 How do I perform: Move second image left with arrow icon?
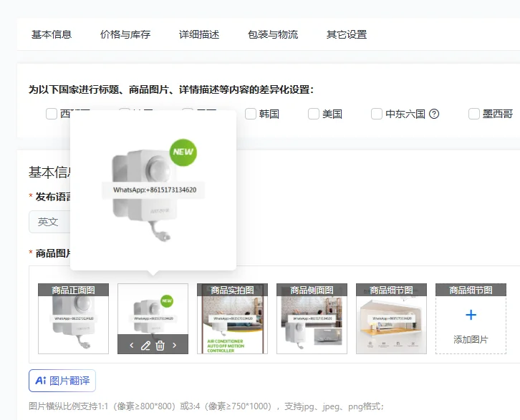(132, 346)
